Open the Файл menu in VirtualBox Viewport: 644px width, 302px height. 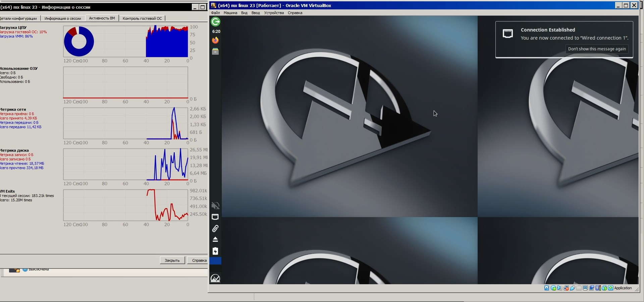pyautogui.click(x=215, y=13)
